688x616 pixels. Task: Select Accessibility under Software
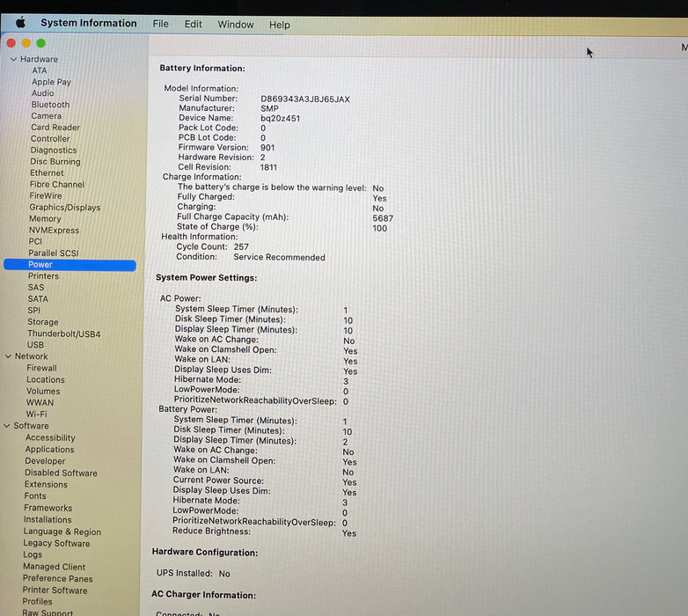point(50,437)
